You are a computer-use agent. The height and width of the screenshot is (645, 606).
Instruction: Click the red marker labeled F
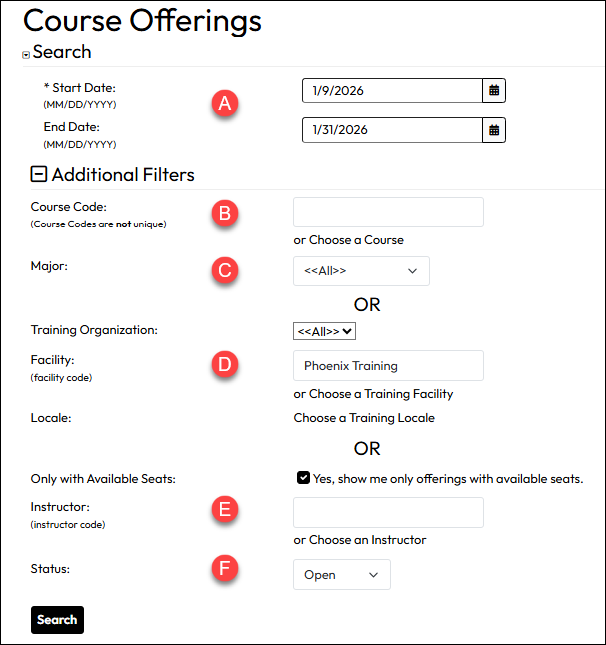pyautogui.click(x=227, y=570)
